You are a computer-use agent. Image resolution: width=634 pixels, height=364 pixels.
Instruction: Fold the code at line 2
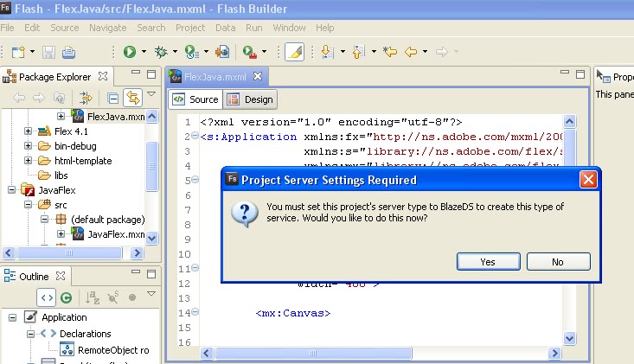click(x=195, y=136)
